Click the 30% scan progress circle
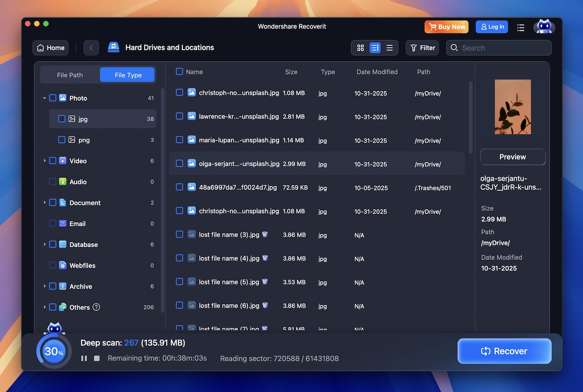The height and width of the screenshot is (392, 583). point(53,351)
